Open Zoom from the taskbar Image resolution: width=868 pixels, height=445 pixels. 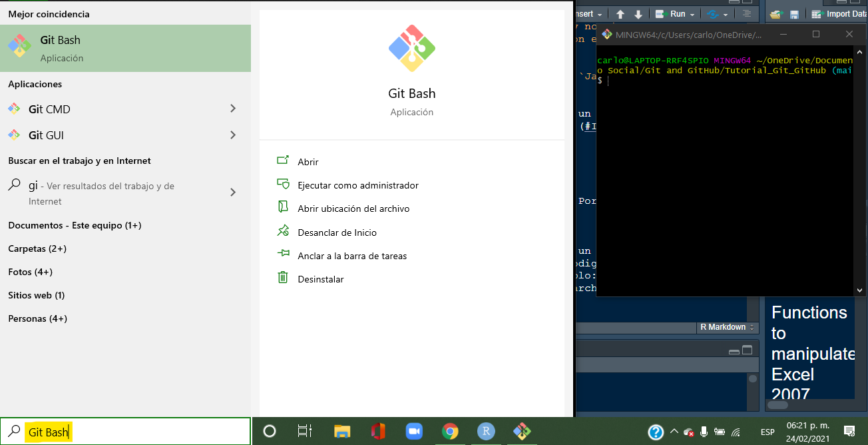414,431
